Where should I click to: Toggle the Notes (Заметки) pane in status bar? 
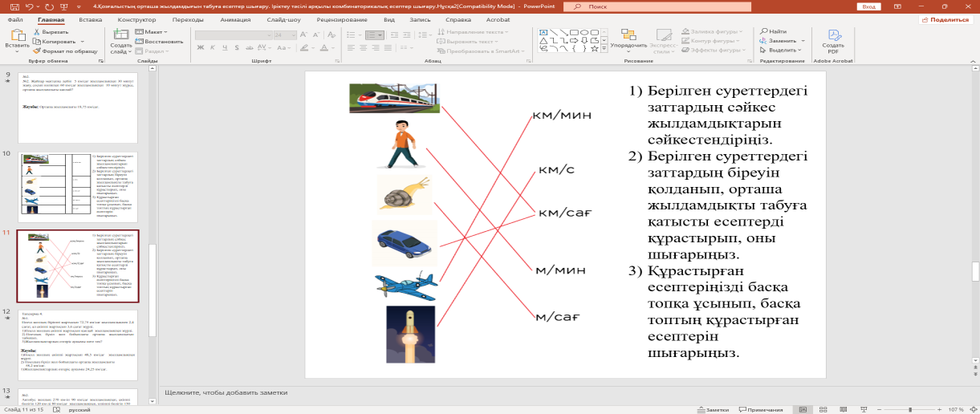713,409
